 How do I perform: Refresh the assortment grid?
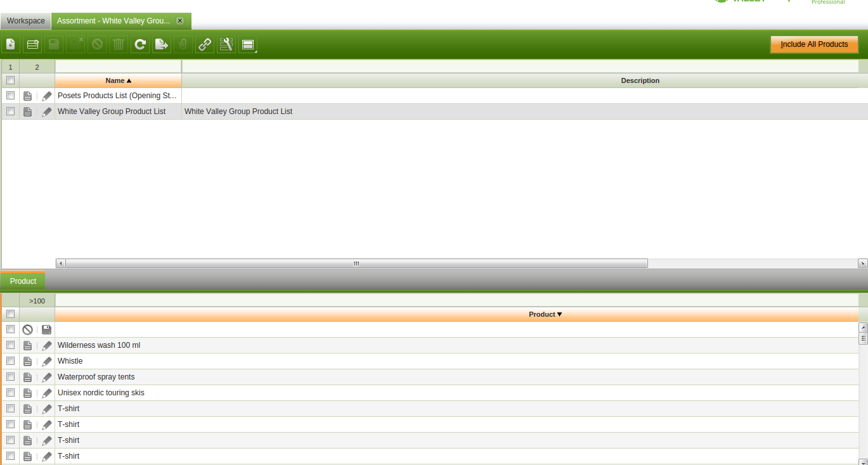click(x=140, y=44)
